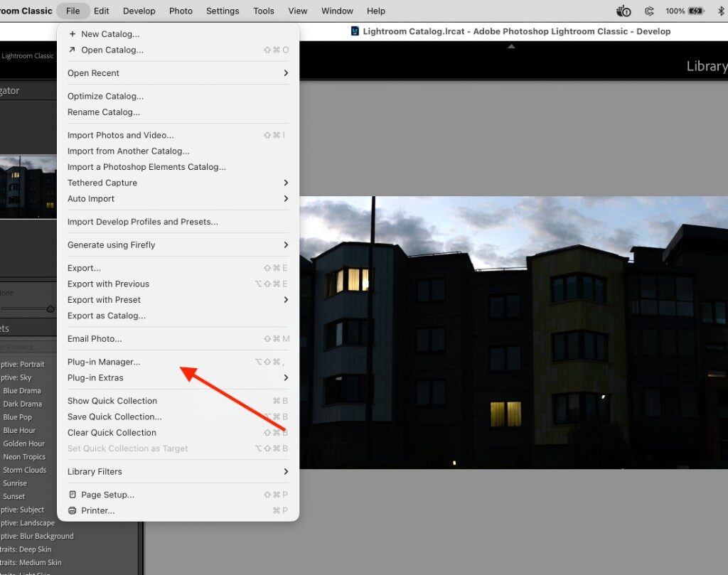This screenshot has height=575, width=728.
Task: Choose New Catalog from File menu
Action: [178, 34]
